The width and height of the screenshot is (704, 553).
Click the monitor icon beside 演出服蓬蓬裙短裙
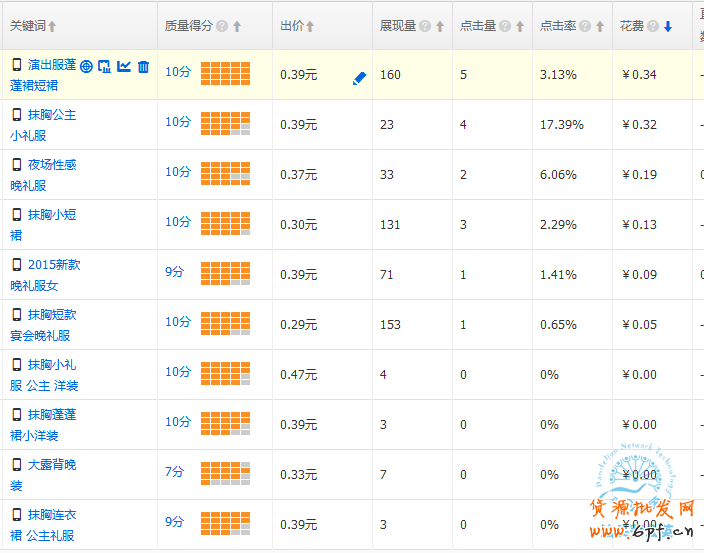tap(105, 67)
